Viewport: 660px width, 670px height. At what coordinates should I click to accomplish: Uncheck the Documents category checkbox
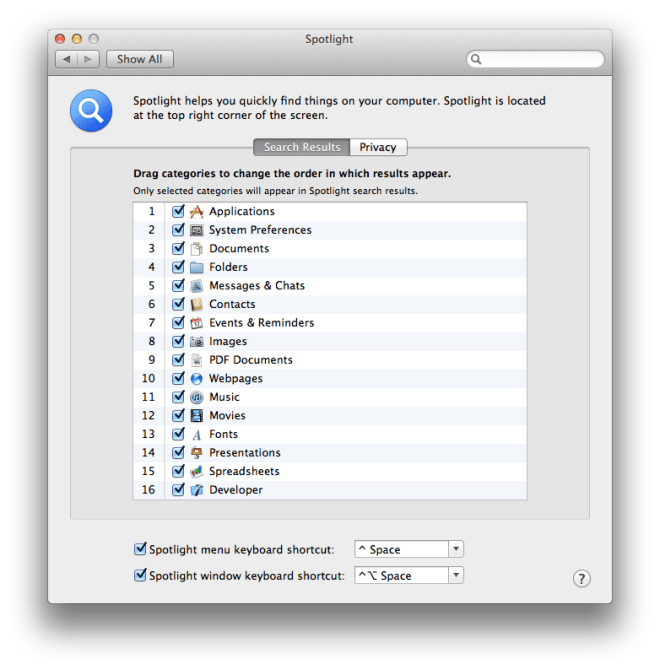[178, 249]
